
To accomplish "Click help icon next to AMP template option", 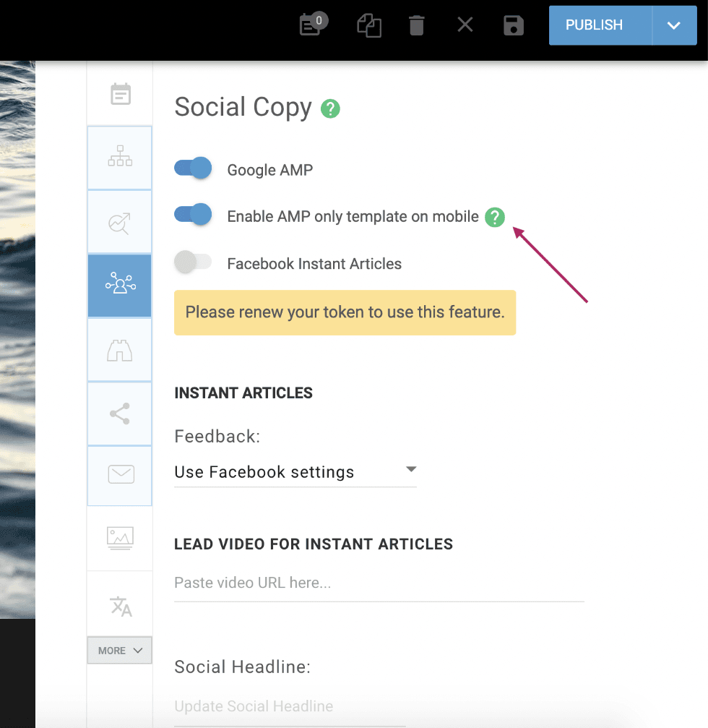I will point(494,217).
